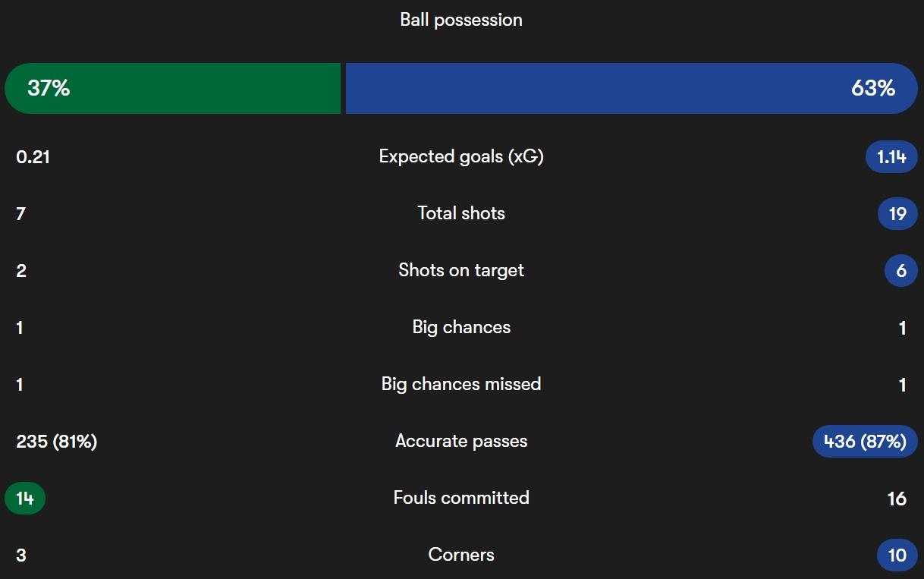
Task: Click the 1.14 expected goals badge
Action: tap(891, 157)
